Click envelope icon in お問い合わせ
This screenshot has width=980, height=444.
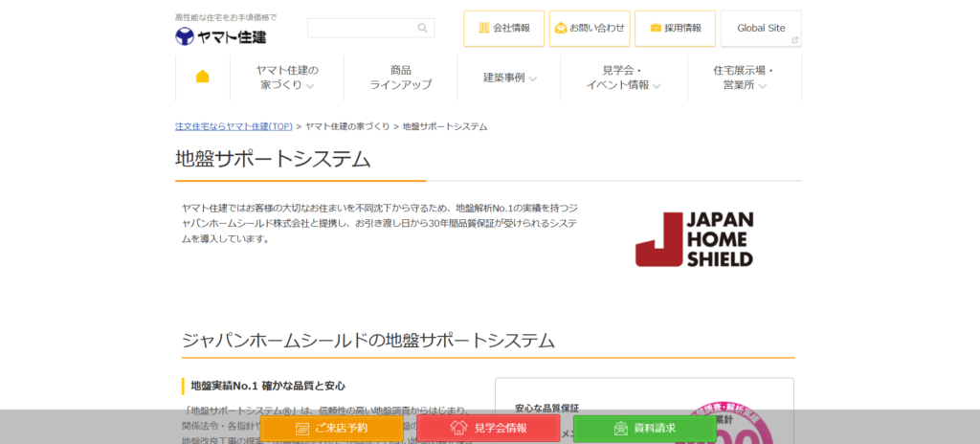pos(561,28)
